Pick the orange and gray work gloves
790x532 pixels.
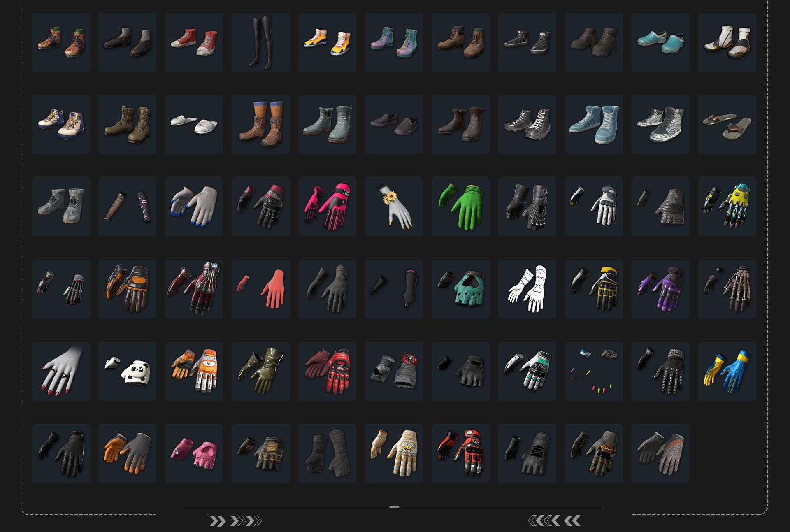pyautogui.click(x=127, y=453)
